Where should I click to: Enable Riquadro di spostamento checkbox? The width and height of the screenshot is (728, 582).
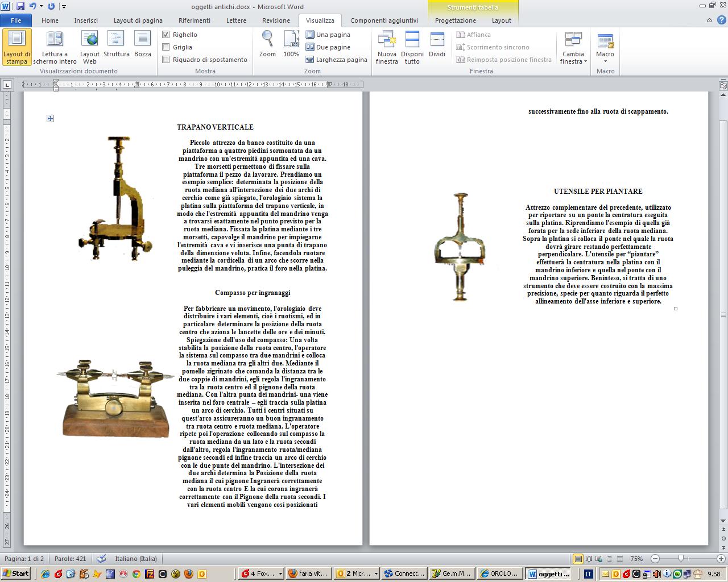(x=166, y=60)
